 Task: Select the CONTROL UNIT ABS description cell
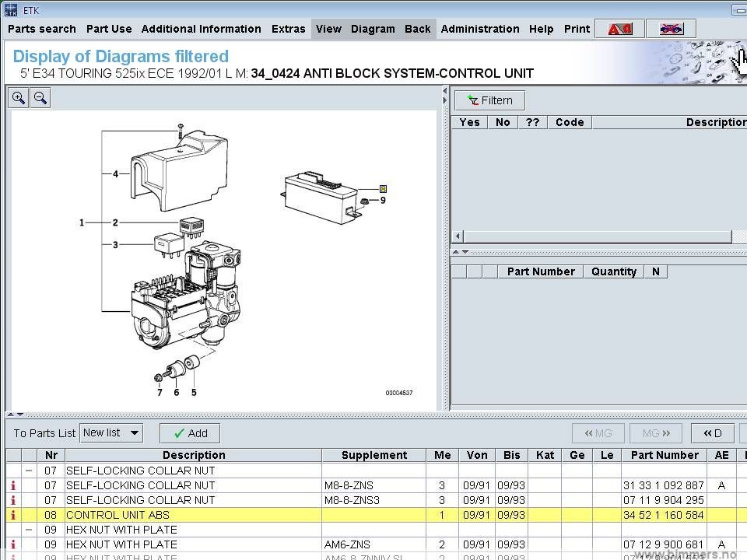tap(194, 515)
